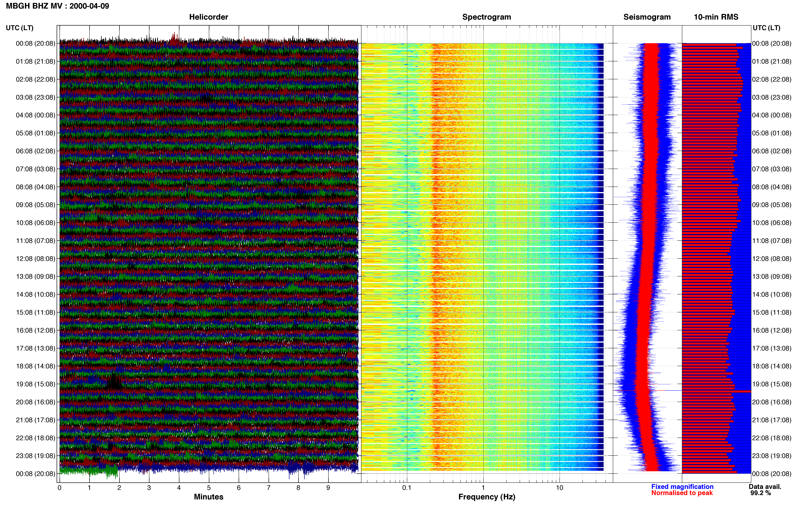
Task: Click left time label 07:08 (03:08)
Action: (35, 169)
